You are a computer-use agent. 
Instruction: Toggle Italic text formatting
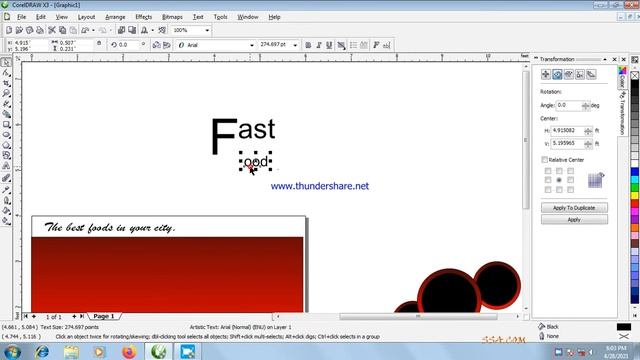pos(319,45)
